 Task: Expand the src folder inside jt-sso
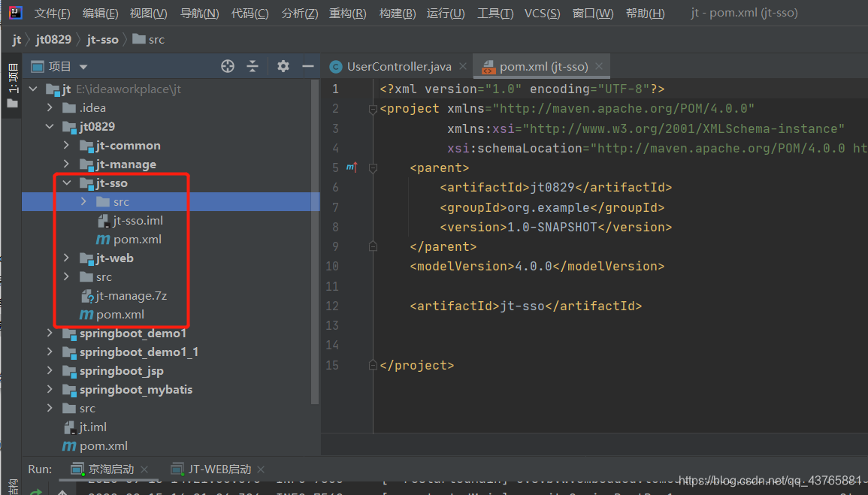pos(83,202)
